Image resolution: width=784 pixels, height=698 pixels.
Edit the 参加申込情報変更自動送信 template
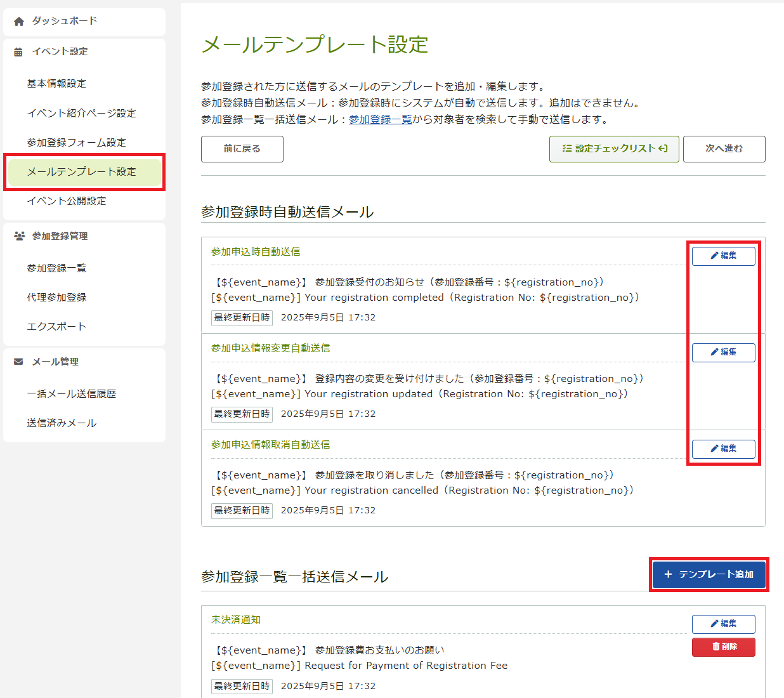[x=723, y=352]
